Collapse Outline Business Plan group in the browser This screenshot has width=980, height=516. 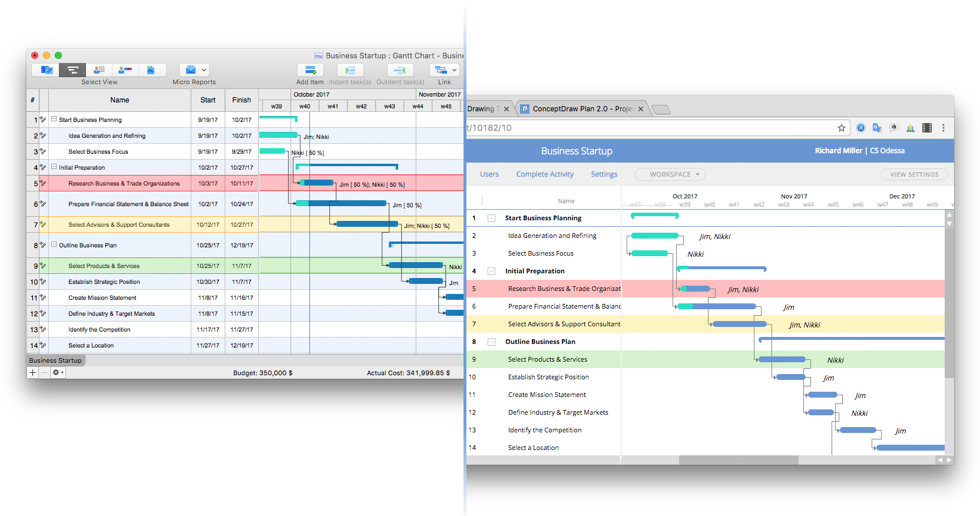491,342
